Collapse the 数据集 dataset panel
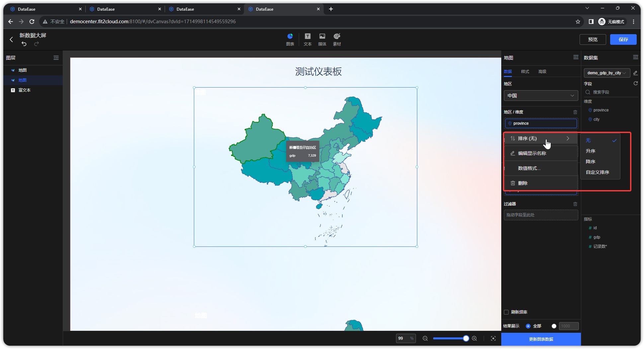The width and height of the screenshot is (644, 349). tap(635, 57)
